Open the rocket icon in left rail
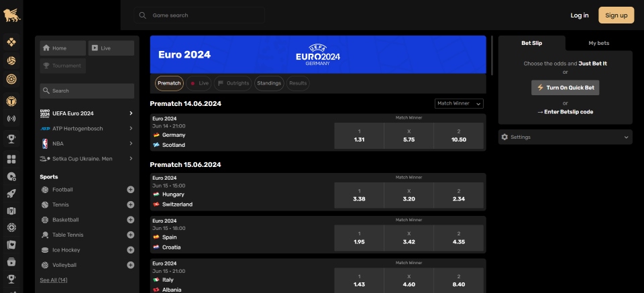Screen dimensions: 644x293 tap(11, 194)
